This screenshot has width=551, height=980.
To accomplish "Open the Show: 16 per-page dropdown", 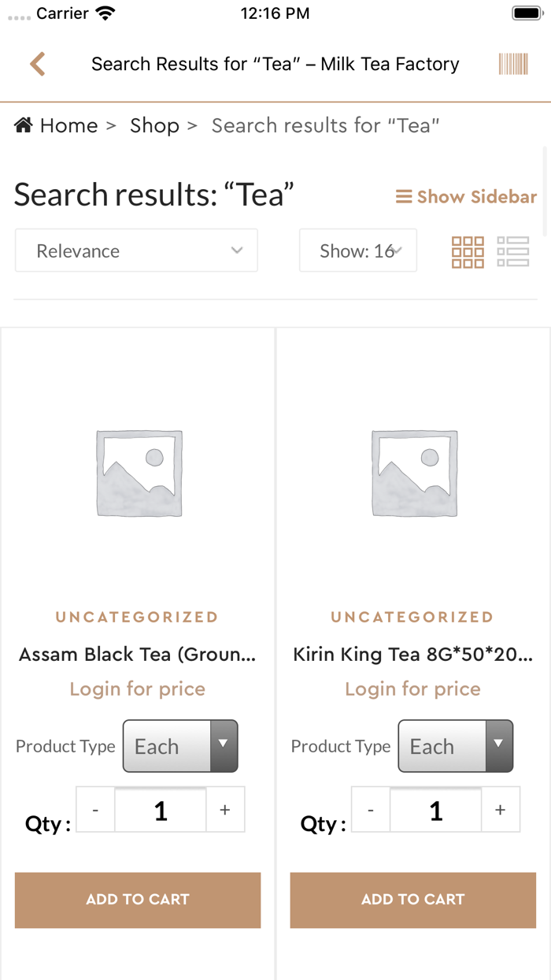I will click(358, 251).
